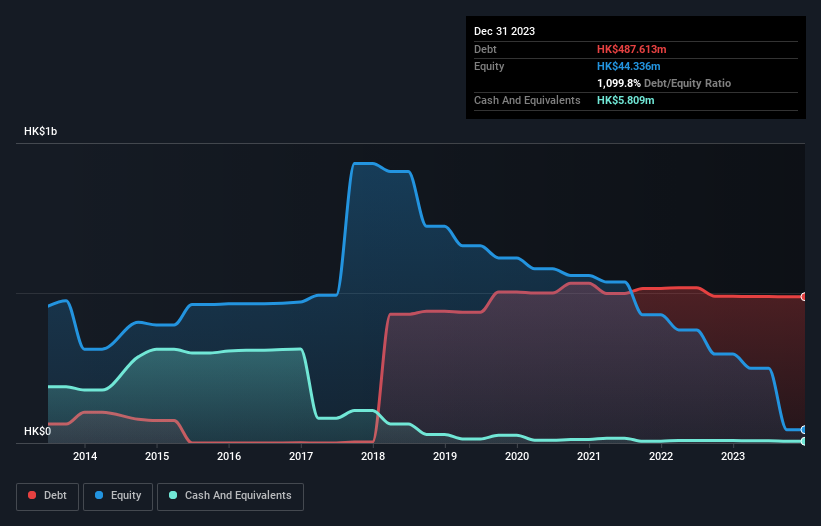Viewport: 821px width, 526px height.
Task: Click Cash And Equivalents label in tooltip
Action: (x=527, y=100)
